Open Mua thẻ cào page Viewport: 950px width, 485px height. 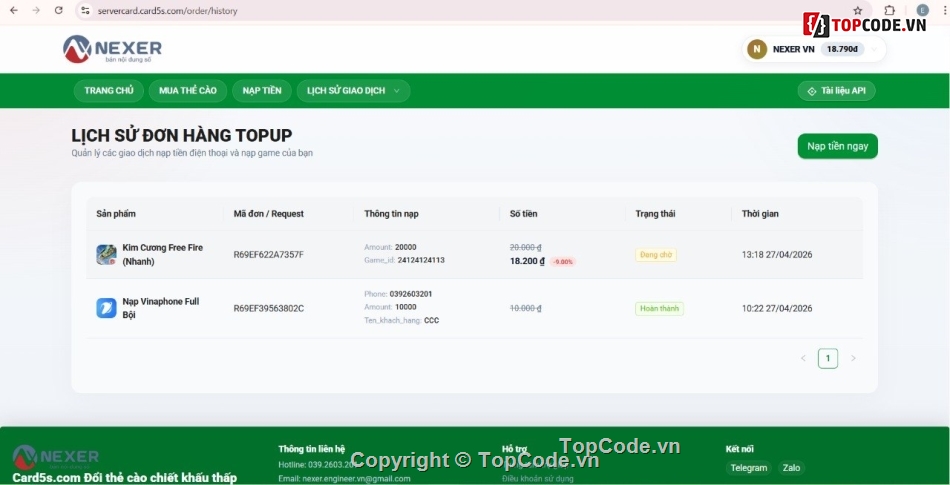[188, 91]
